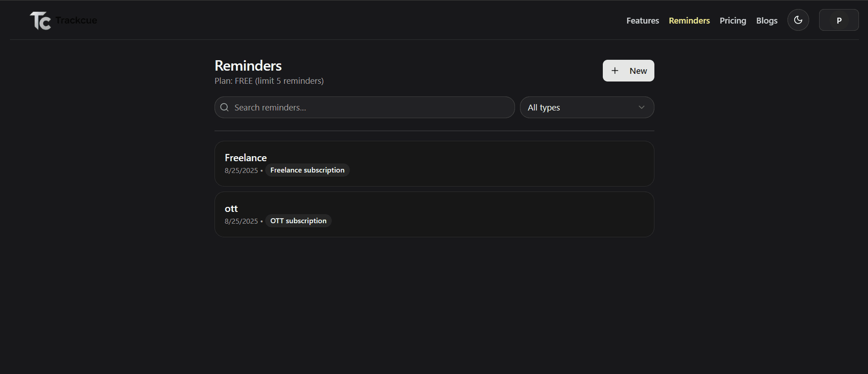Click the magnifying glass search icon
This screenshot has height=374, width=868.
pos(224,107)
